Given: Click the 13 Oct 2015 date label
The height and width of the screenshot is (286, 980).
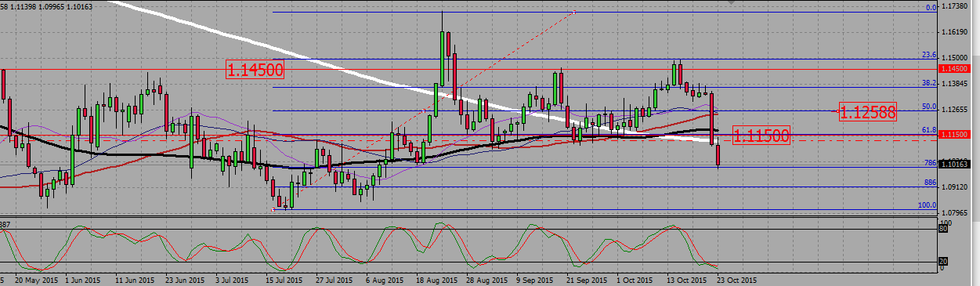Looking at the screenshot, I should tap(686, 280).
